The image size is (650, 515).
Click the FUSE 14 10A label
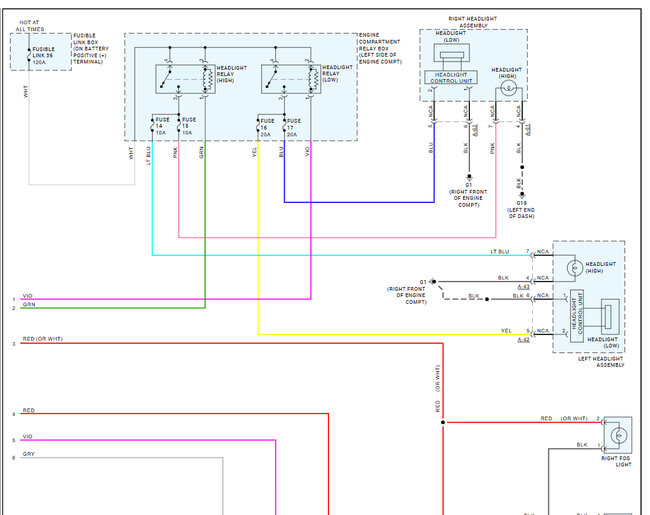pyautogui.click(x=162, y=126)
